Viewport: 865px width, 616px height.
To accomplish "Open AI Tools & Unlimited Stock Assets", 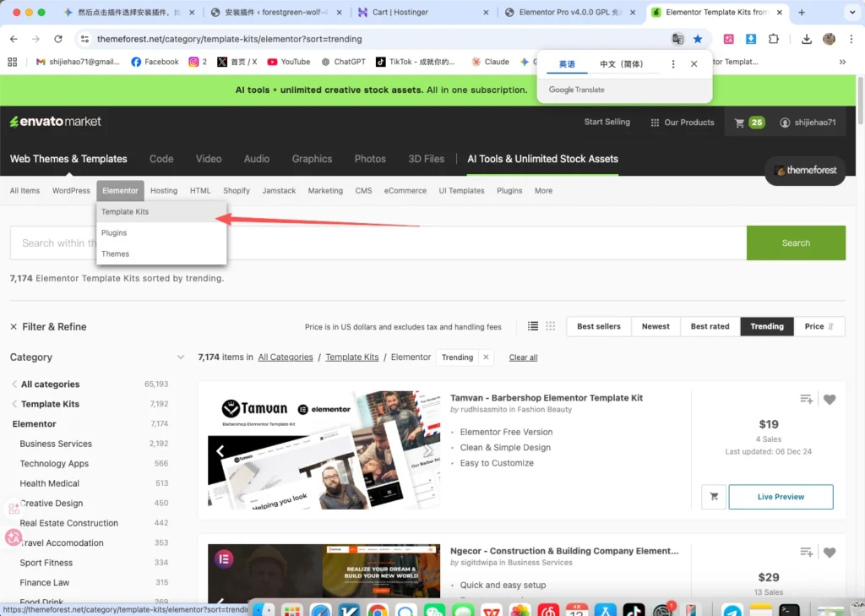I will (542, 159).
